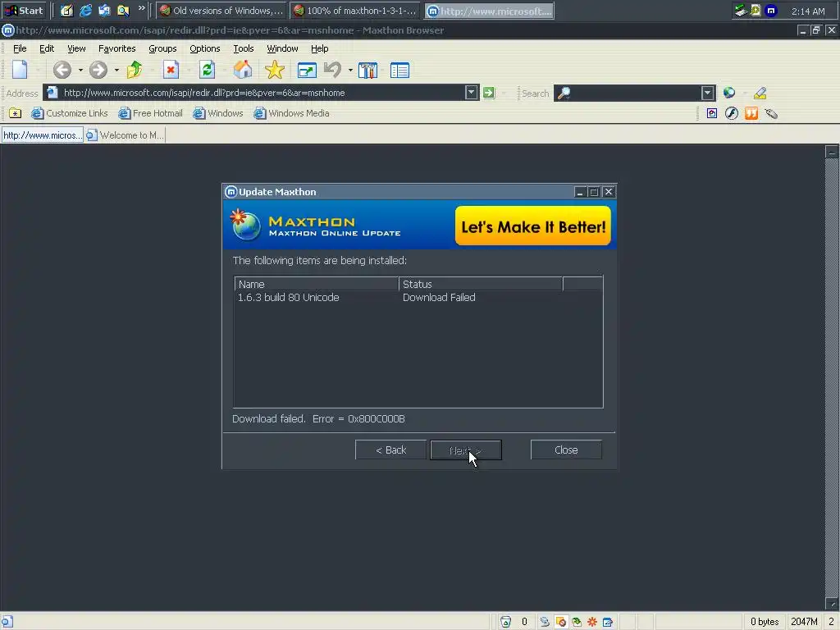Open Favorites with the yellow star icon
The image size is (840, 630).
point(274,70)
